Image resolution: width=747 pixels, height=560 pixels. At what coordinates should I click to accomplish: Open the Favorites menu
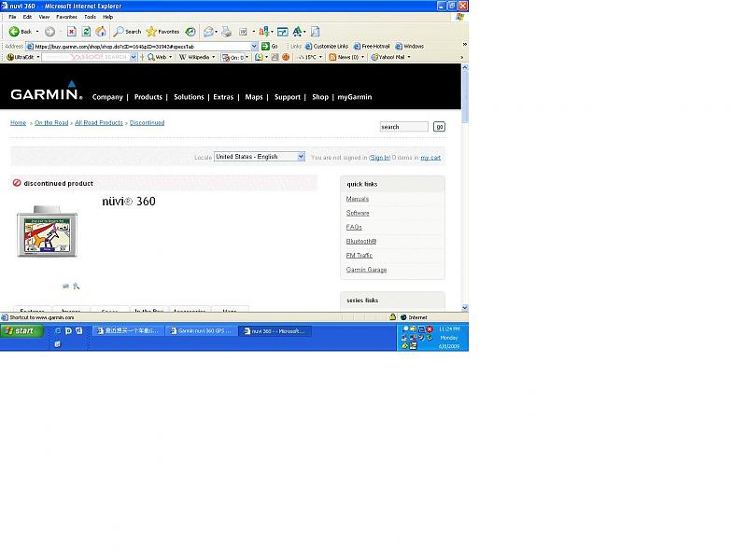click(x=66, y=17)
